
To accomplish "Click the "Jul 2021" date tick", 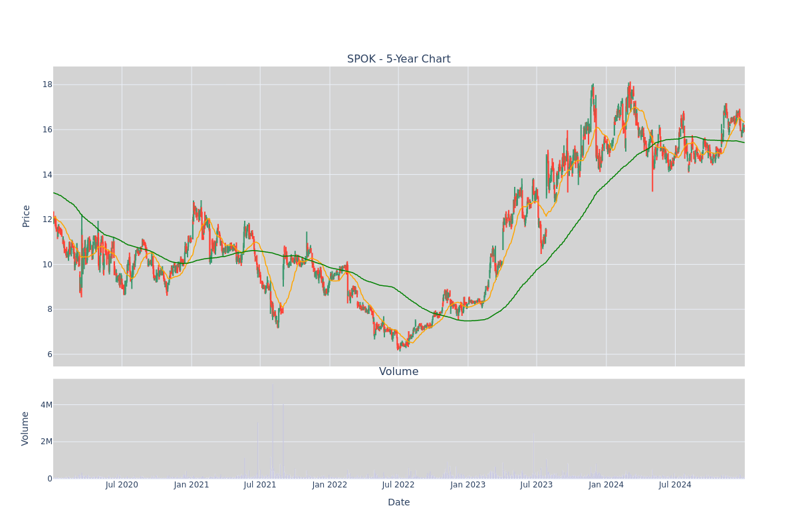I will [260, 485].
